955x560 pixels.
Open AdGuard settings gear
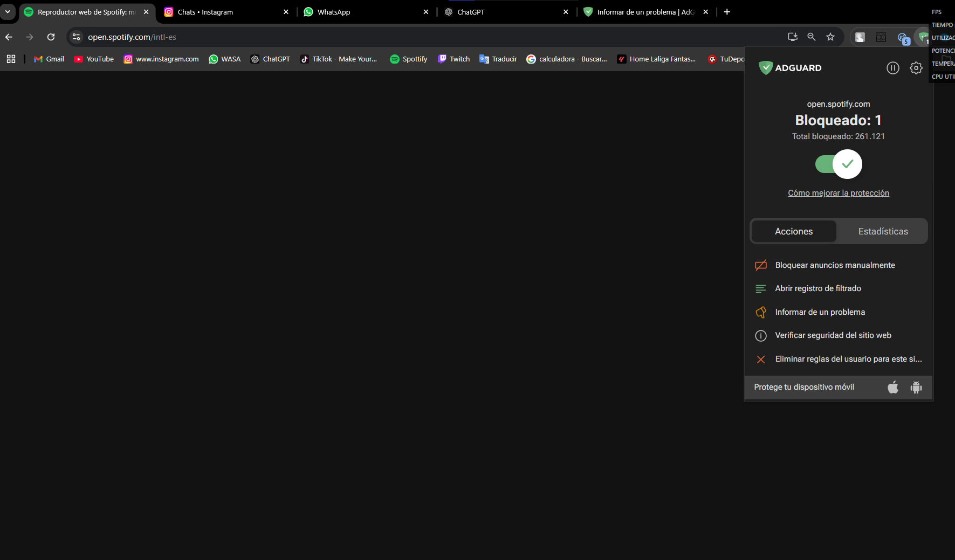917,68
